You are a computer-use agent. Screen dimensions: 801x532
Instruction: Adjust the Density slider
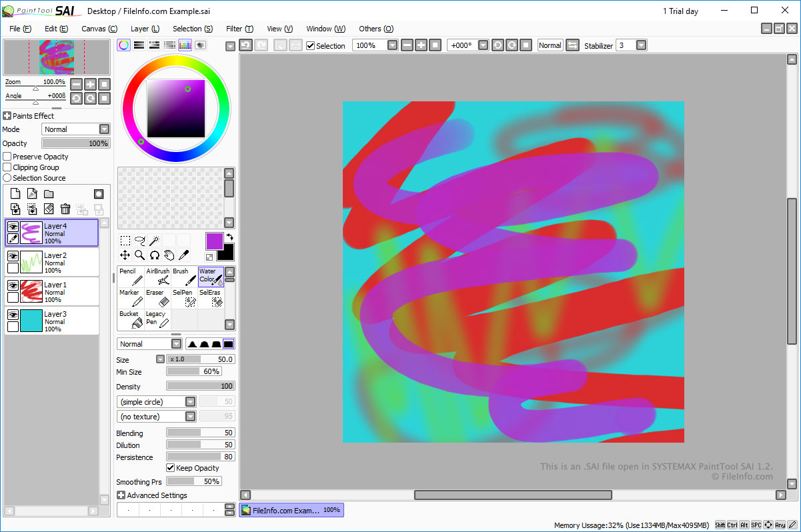[x=200, y=386]
